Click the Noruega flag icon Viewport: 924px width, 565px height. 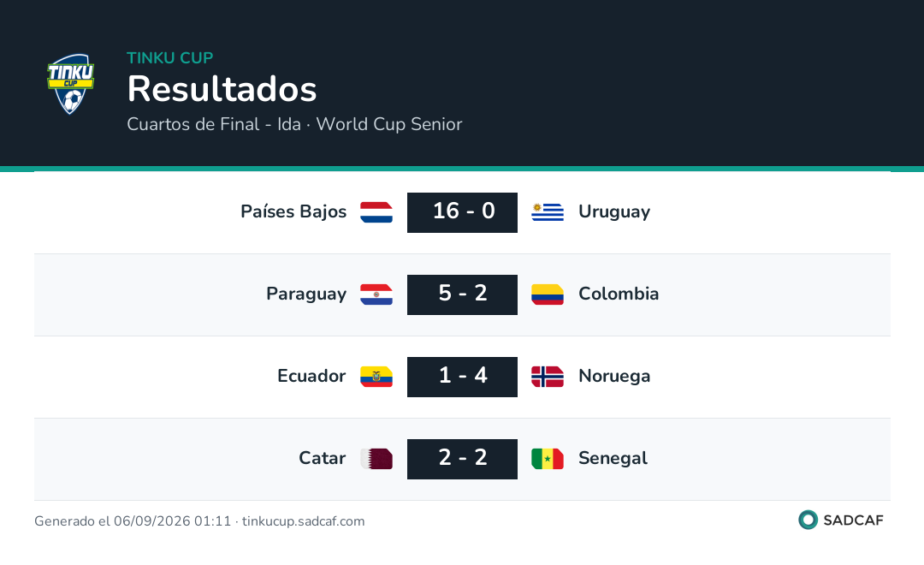pos(548,377)
